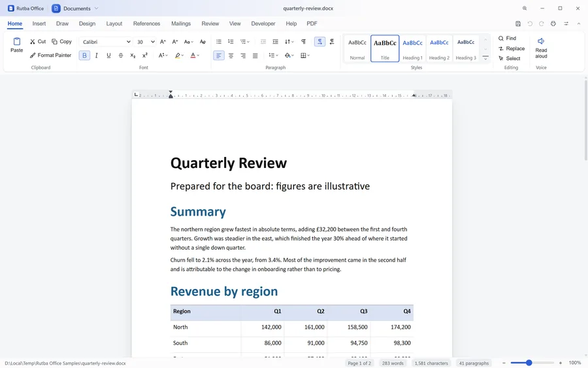Open the multilevel list dropdown
588x368 pixels.
[x=245, y=42]
